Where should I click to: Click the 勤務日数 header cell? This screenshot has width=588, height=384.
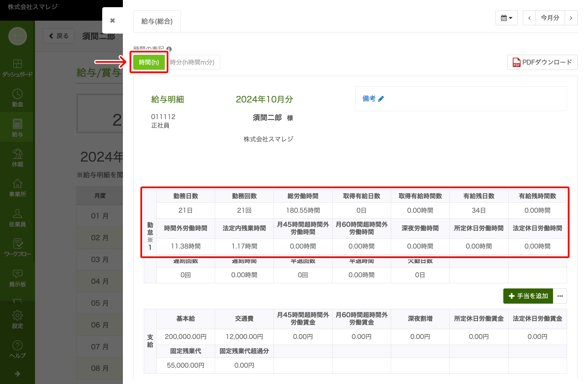[x=186, y=196]
